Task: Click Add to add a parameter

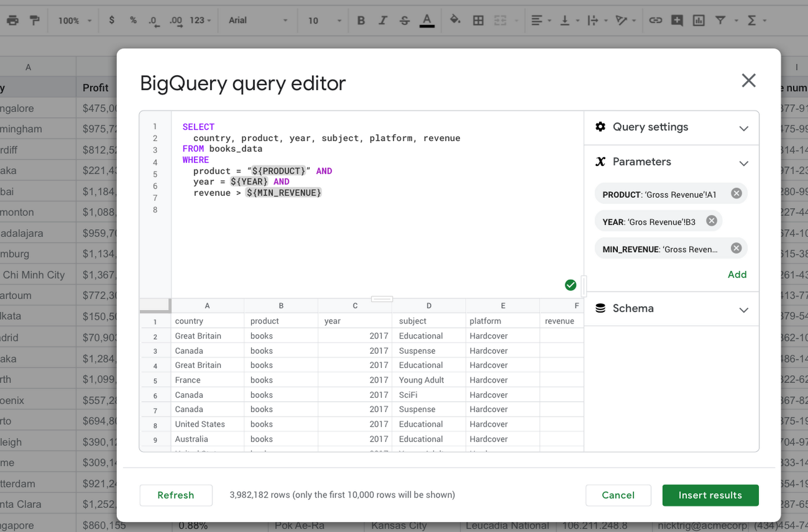Action: pyautogui.click(x=737, y=274)
